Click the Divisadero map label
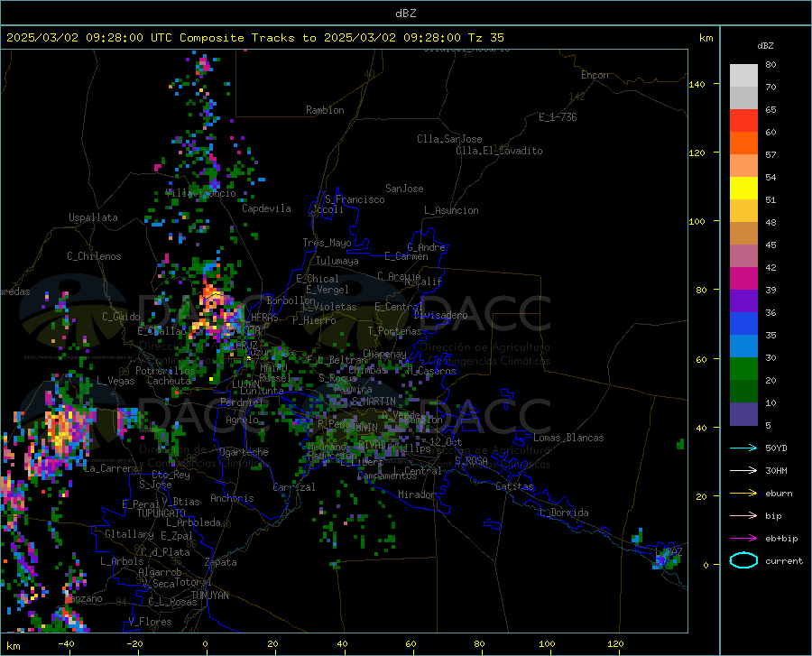Image resolution: width=812 pixels, height=656 pixels. pyautogui.click(x=440, y=315)
